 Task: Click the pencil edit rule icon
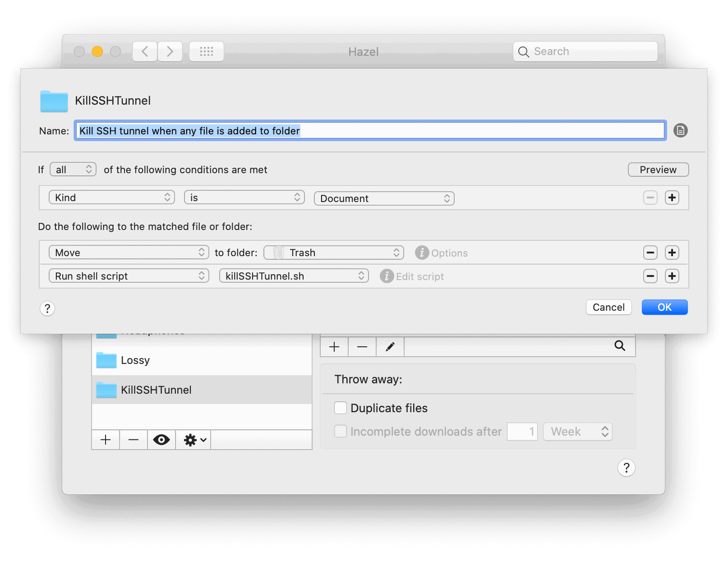390,347
